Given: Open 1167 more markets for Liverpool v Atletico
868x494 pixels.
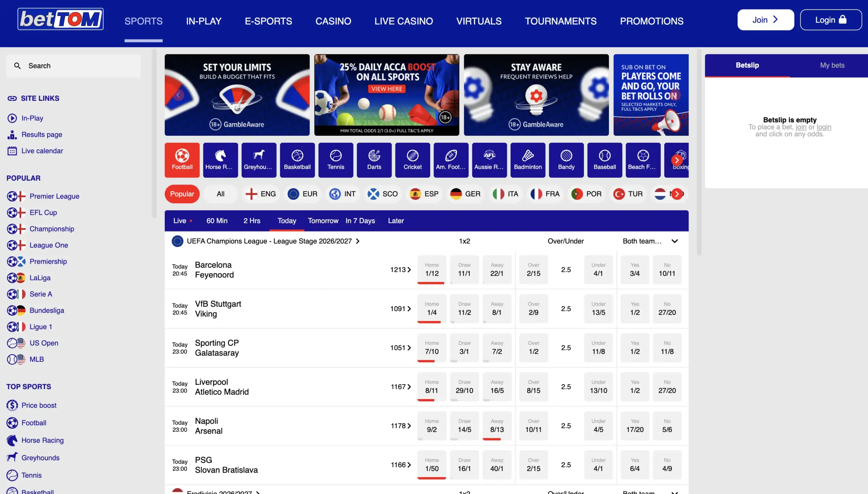Looking at the screenshot, I should 401,387.
